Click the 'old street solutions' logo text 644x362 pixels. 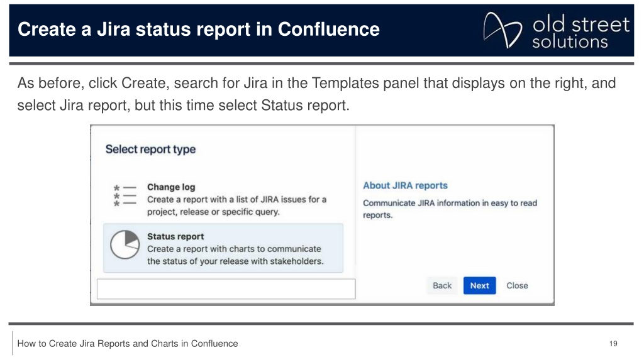(580, 32)
